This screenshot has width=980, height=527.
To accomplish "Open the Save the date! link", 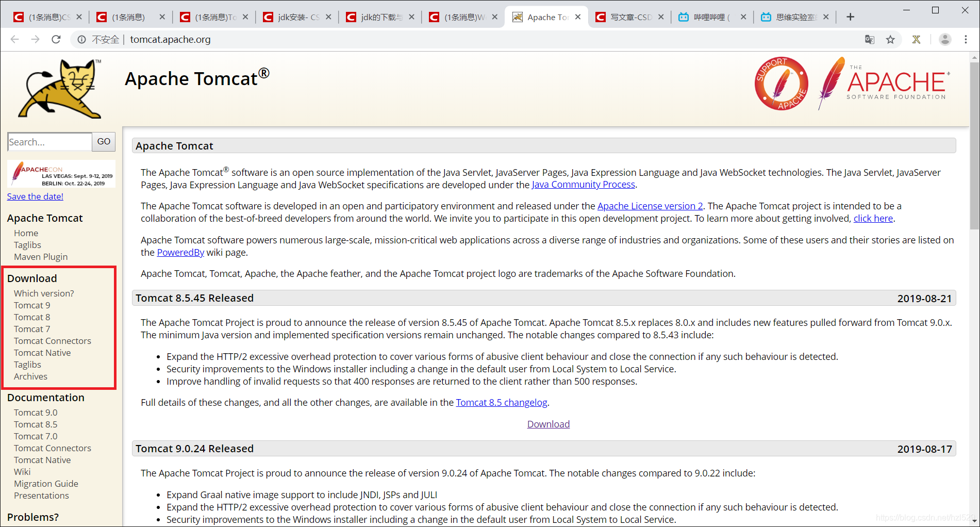I will (35, 196).
